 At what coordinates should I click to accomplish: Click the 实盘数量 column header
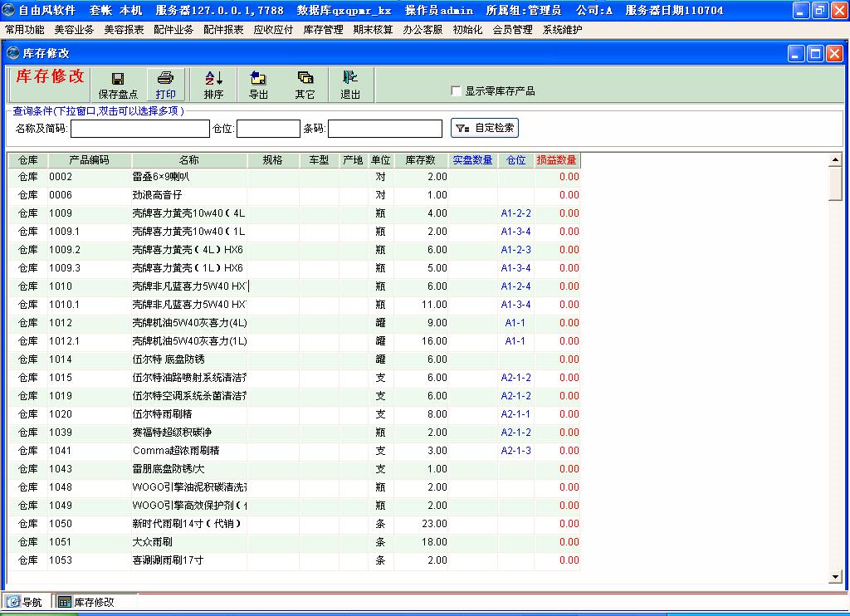(x=472, y=160)
